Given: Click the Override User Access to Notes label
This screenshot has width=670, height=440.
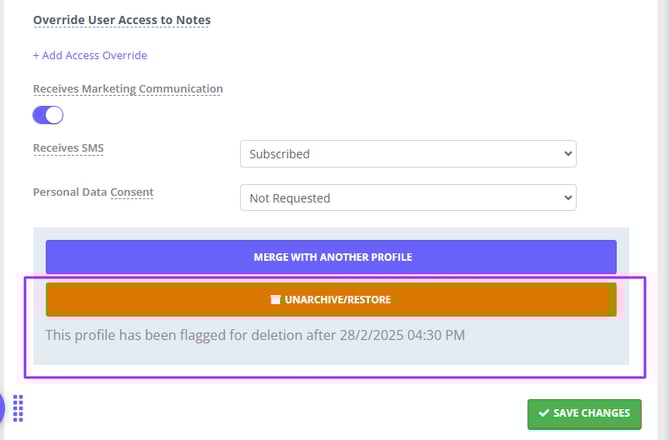Looking at the screenshot, I should click(122, 20).
